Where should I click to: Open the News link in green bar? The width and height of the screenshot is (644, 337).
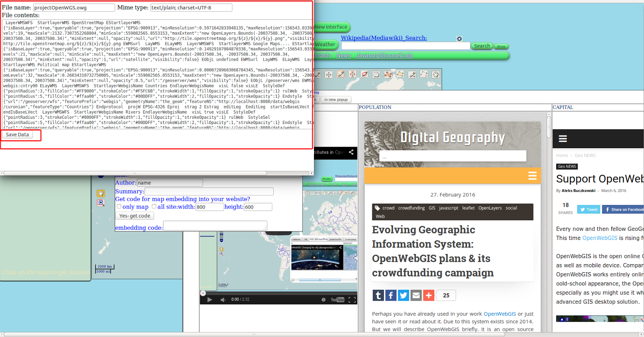(x=343, y=56)
